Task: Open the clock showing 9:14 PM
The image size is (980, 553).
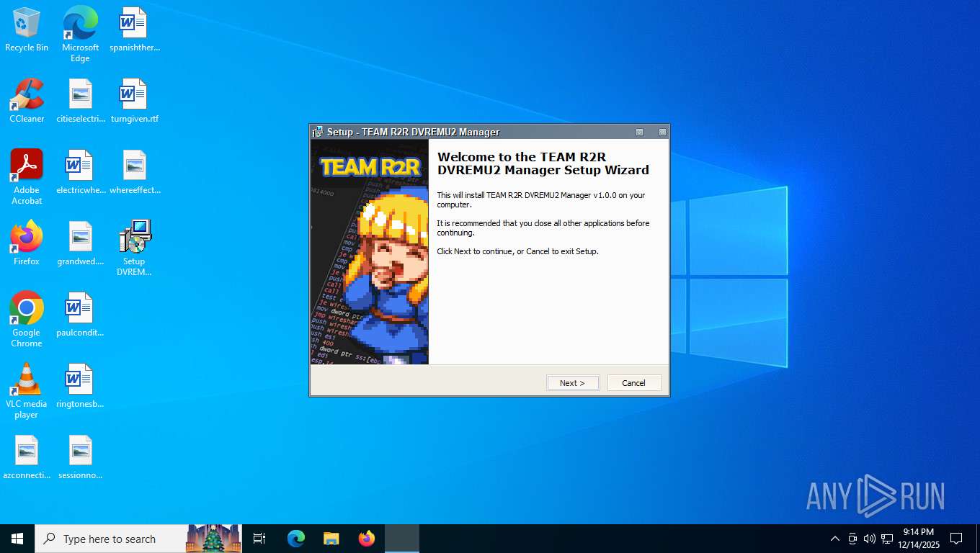Action: pyautogui.click(x=919, y=539)
